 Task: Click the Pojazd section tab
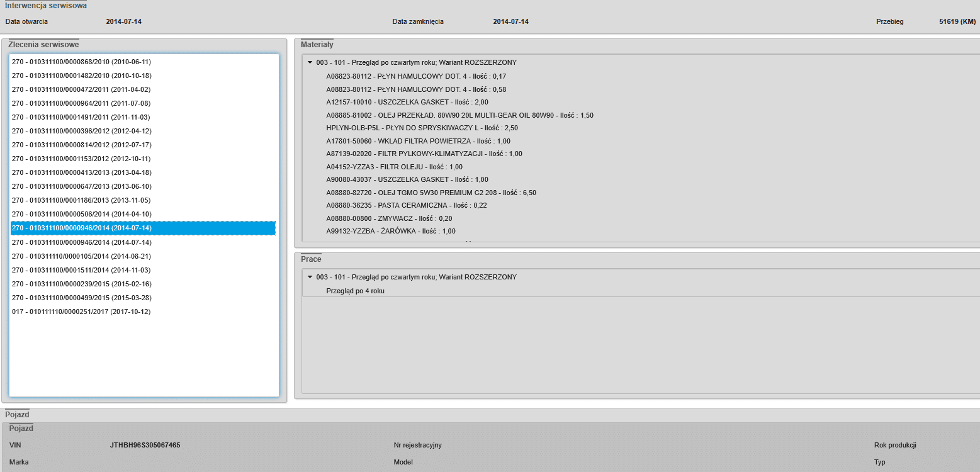pos(17,415)
